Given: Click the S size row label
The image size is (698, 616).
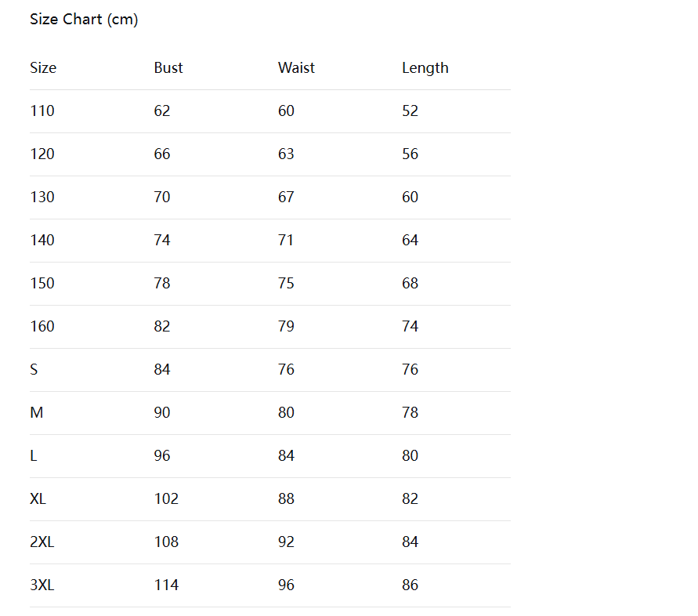Looking at the screenshot, I should [34, 369].
